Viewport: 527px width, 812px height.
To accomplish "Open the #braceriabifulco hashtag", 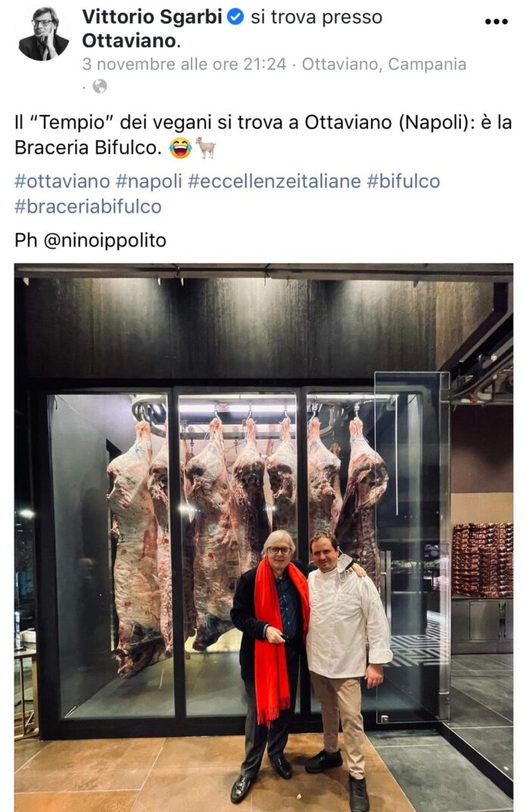I will pyautogui.click(x=88, y=207).
